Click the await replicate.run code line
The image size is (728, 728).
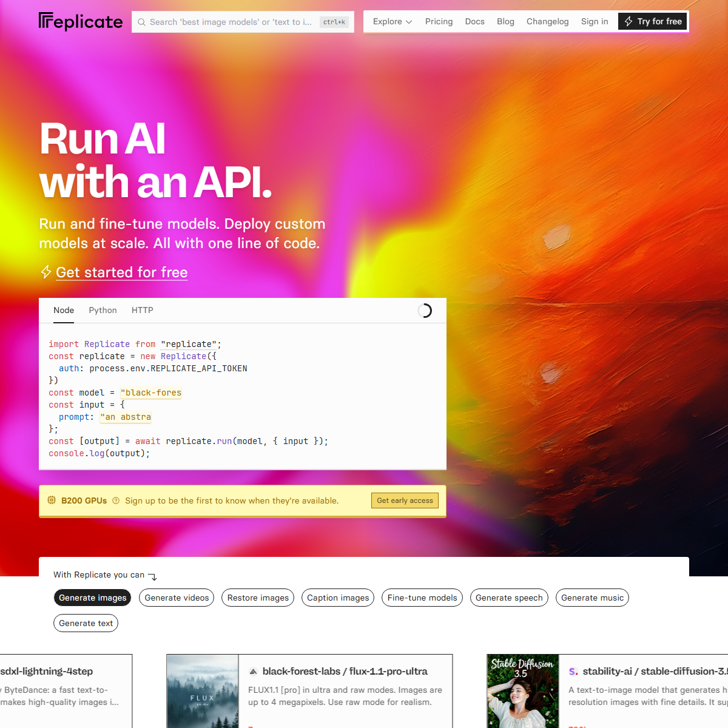[x=188, y=441]
